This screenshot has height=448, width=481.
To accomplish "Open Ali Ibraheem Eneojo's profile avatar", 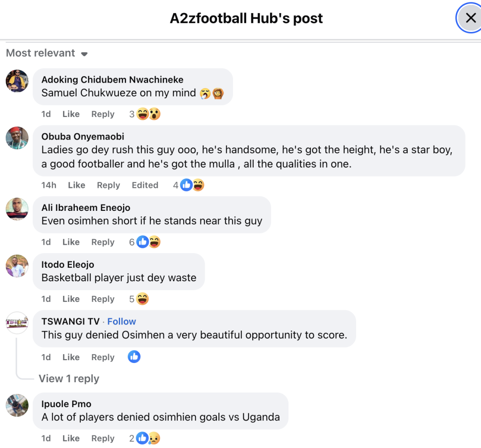I will [17, 209].
